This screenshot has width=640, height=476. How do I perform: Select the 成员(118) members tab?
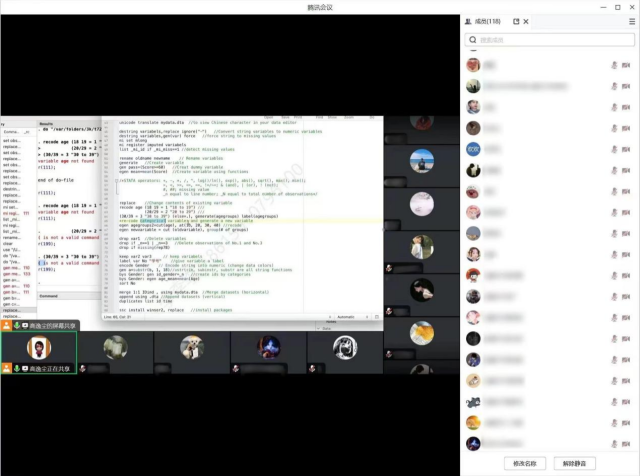(x=484, y=20)
